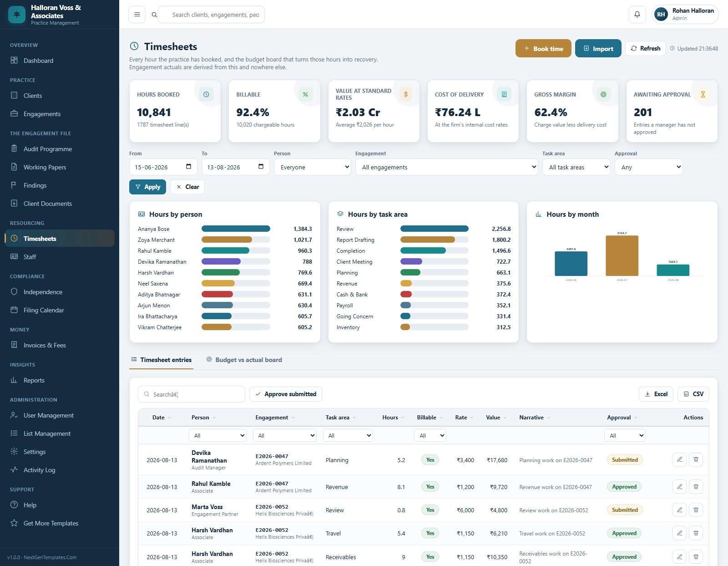Edit Rahul Kamble Revenue entry pencil icon
The width and height of the screenshot is (728, 566).
[x=679, y=487]
